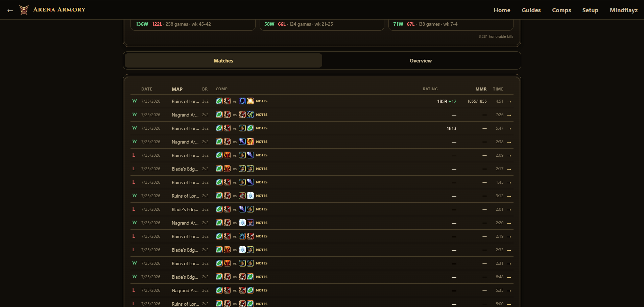The height and width of the screenshot is (307, 644).
Task: Click the green claw icon in 7:26 match
Action: coord(250,114)
